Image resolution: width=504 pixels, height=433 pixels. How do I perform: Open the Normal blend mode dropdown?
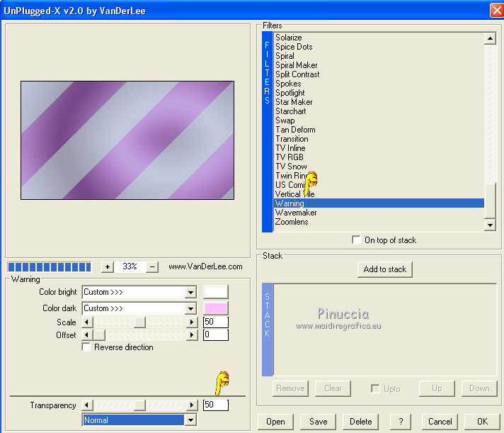pyautogui.click(x=191, y=420)
